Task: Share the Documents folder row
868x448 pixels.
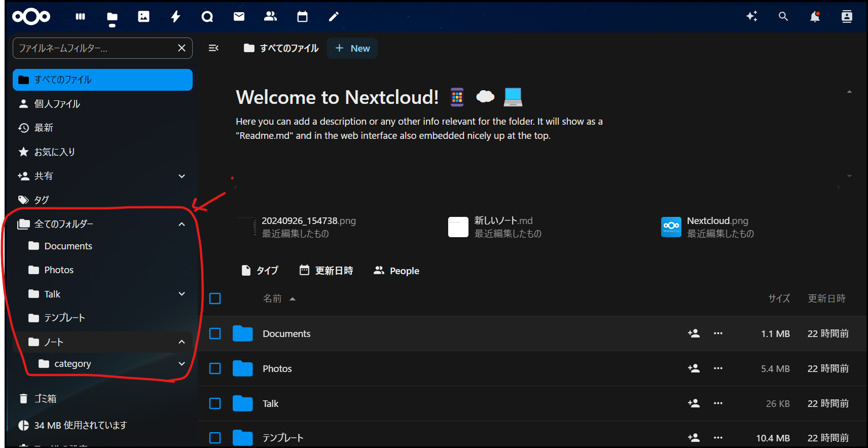Action: (x=694, y=333)
